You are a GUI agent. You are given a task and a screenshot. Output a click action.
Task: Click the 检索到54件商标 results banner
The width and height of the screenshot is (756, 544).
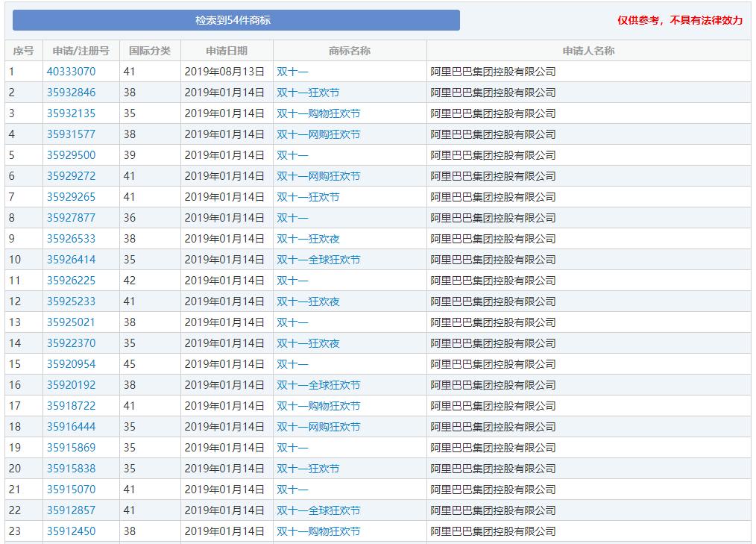[236, 20]
